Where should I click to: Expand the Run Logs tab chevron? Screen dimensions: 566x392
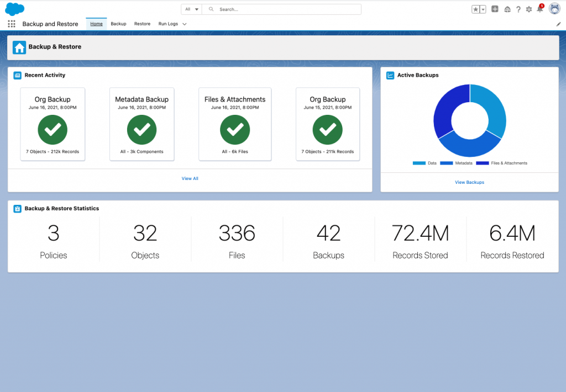click(185, 24)
